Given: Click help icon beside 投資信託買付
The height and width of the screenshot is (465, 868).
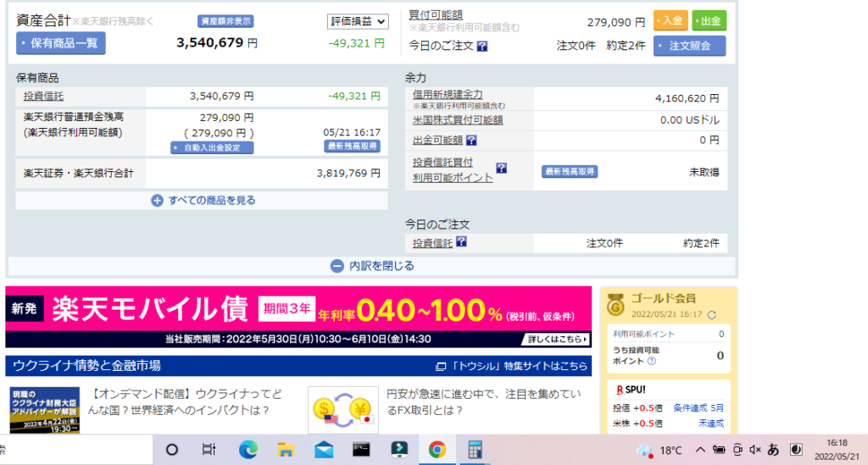Looking at the screenshot, I should (501, 168).
